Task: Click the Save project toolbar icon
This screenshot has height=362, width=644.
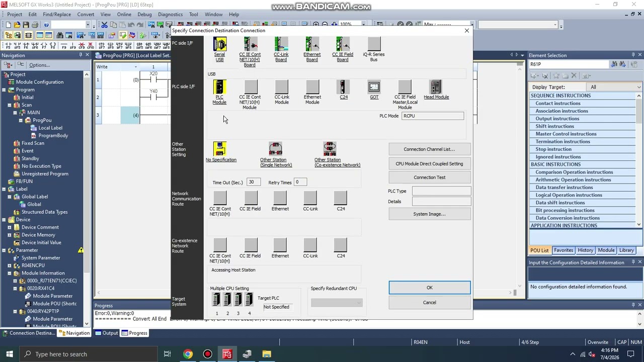Action: [x=26, y=25]
